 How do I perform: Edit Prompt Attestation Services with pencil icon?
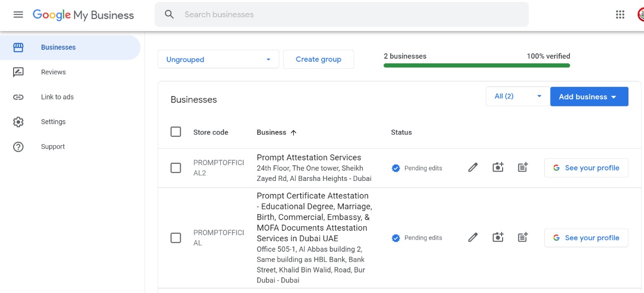pyautogui.click(x=473, y=168)
